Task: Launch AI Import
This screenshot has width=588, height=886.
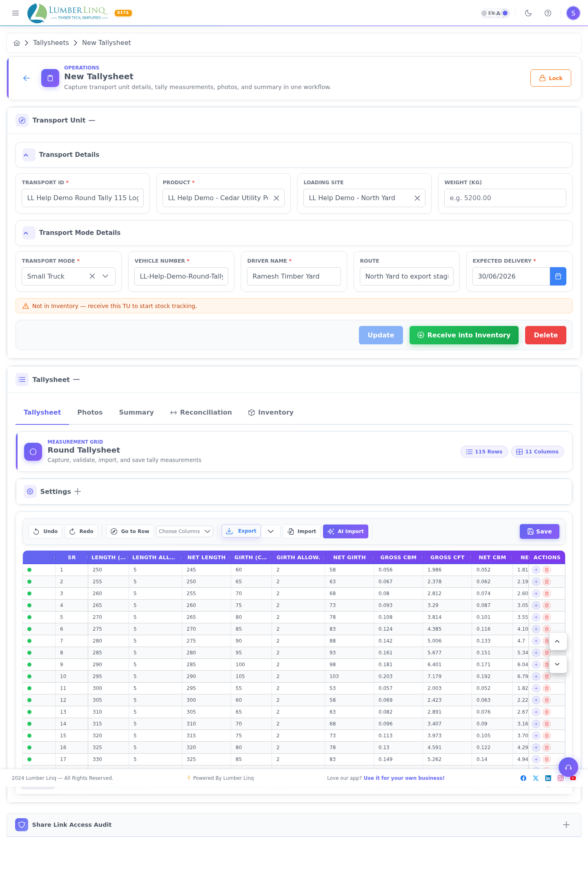Action: pyautogui.click(x=345, y=531)
